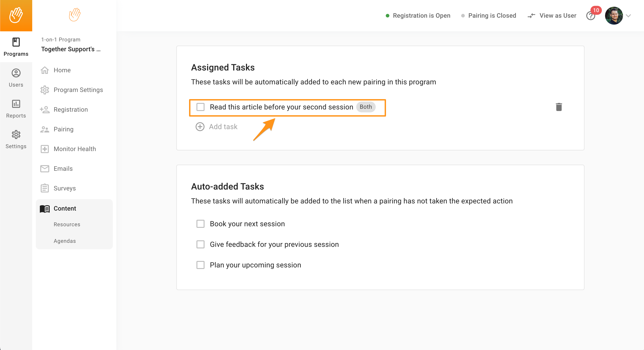644x350 pixels.
Task: Click the Add task button label
Action: [223, 127]
